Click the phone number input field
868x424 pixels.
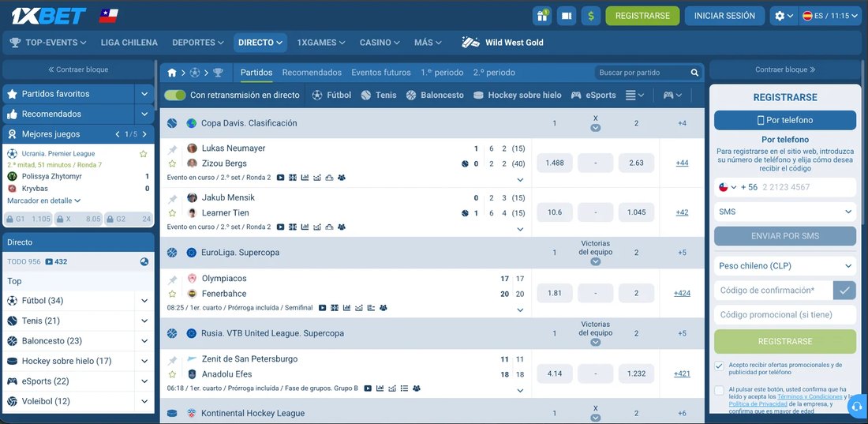(x=807, y=187)
